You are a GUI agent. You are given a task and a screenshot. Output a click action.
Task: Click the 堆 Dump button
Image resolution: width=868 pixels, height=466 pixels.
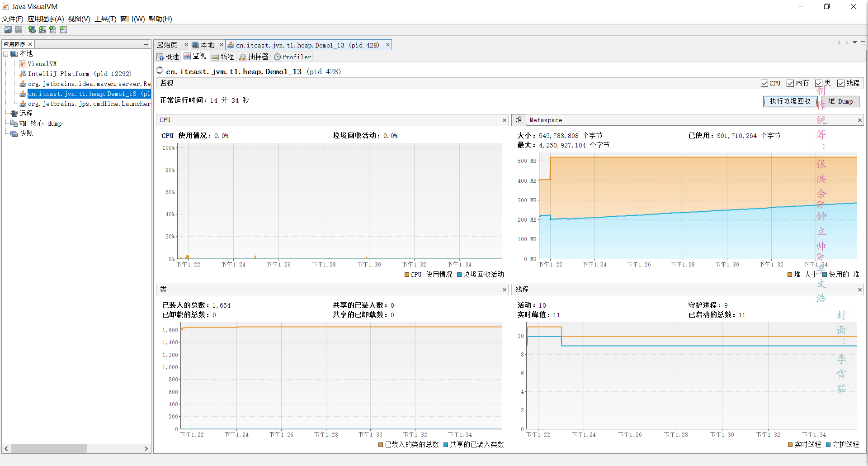coord(840,101)
